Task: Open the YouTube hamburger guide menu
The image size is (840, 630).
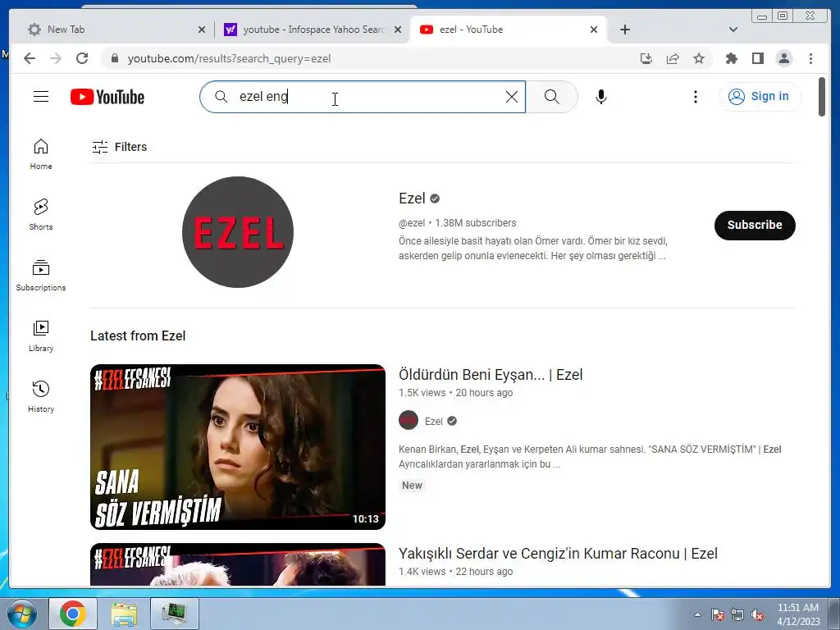Action: [x=41, y=97]
